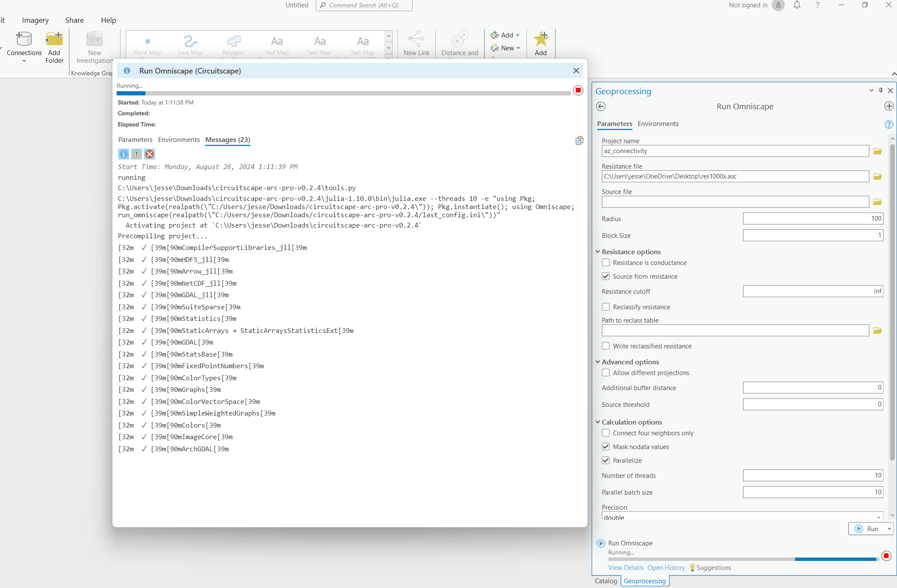This screenshot has width=897, height=588.
Task: Click Suggestions link in geoprocessing panel
Action: (x=713, y=568)
